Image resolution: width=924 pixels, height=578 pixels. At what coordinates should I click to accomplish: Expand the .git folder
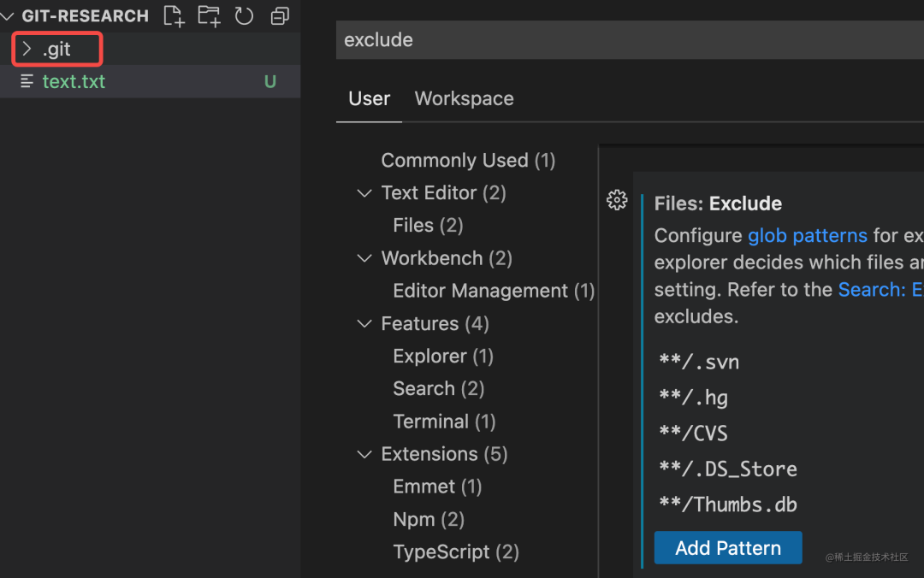pyautogui.click(x=27, y=50)
